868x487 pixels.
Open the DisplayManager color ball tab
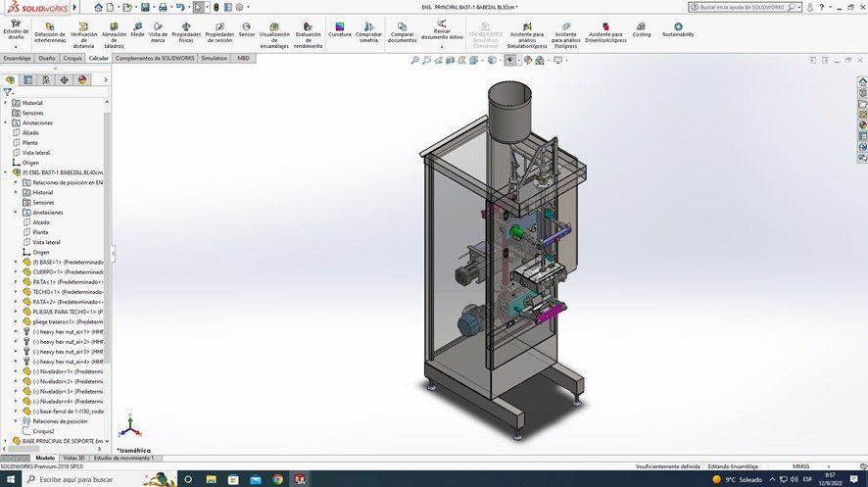(x=82, y=79)
